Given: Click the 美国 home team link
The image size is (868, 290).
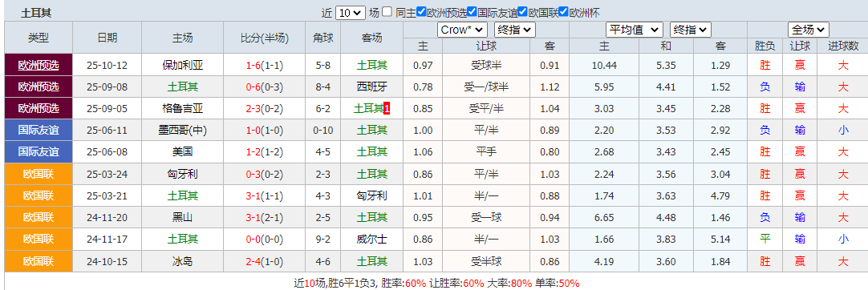Looking at the screenshot, I should (183, 152).
